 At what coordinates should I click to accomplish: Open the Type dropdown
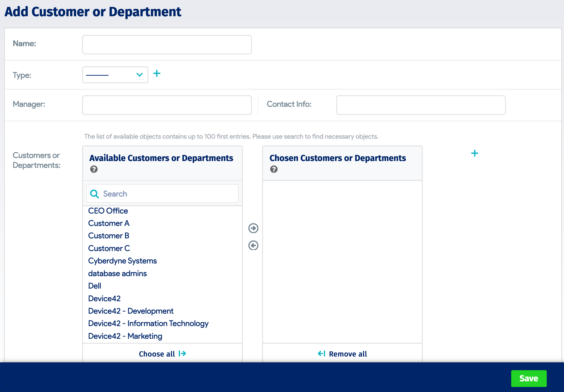pyautogui.click(x=115, y=75)
